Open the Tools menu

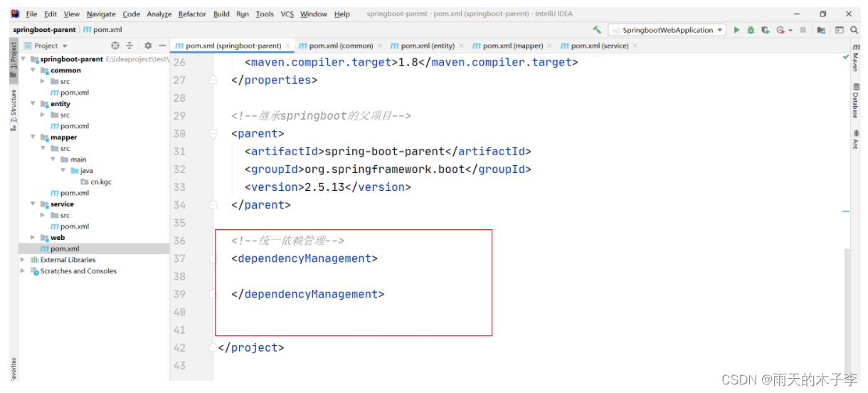[265, 14]
